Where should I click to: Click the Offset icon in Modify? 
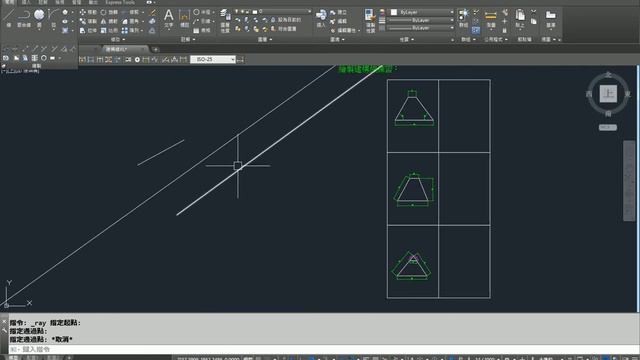click(x=152, y=31)
